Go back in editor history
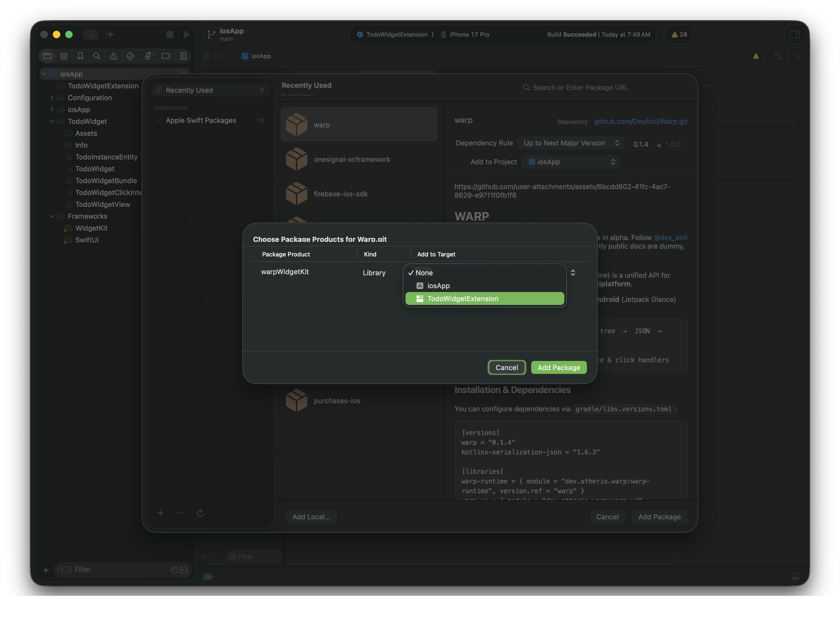 click(222, 56)
